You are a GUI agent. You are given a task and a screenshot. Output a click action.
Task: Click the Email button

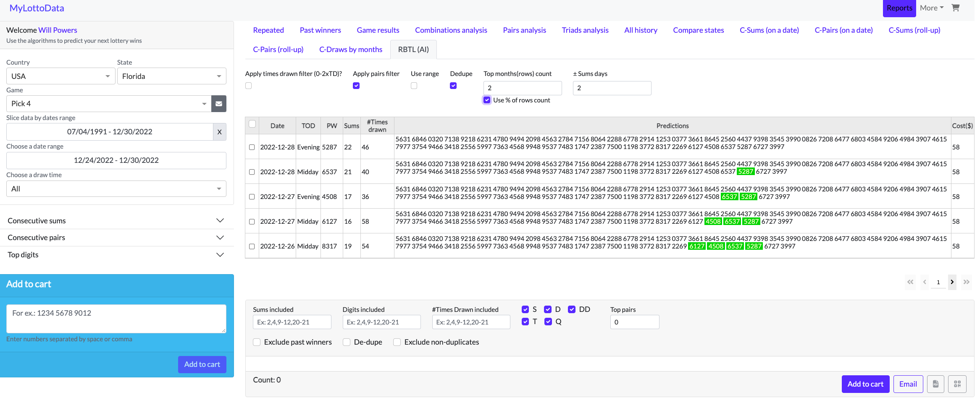(908, 384)
